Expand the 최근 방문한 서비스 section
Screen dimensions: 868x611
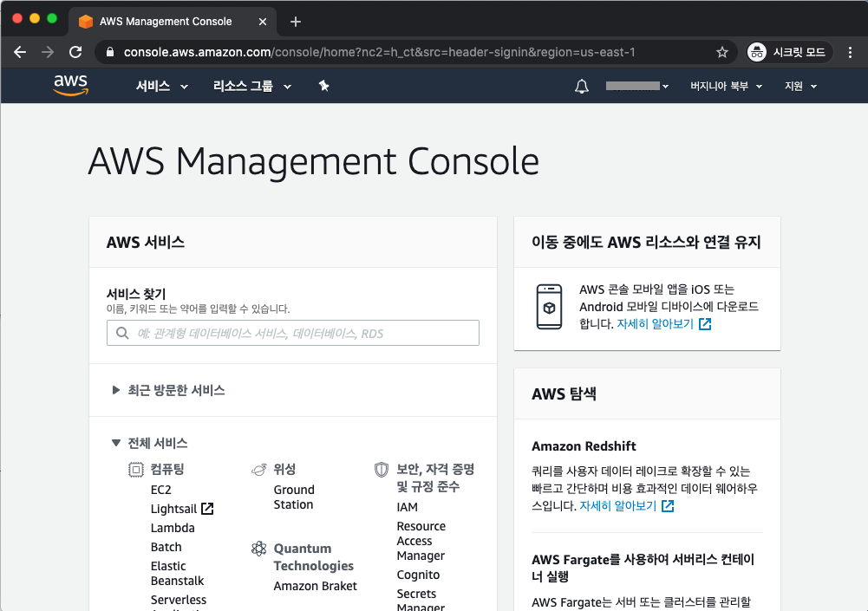(x=169, y=390)
